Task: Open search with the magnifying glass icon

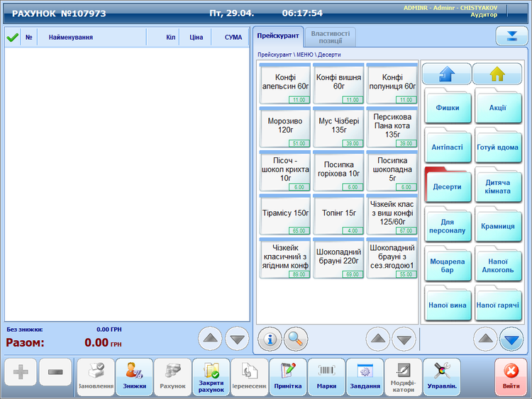Action: tap(296, 339)
